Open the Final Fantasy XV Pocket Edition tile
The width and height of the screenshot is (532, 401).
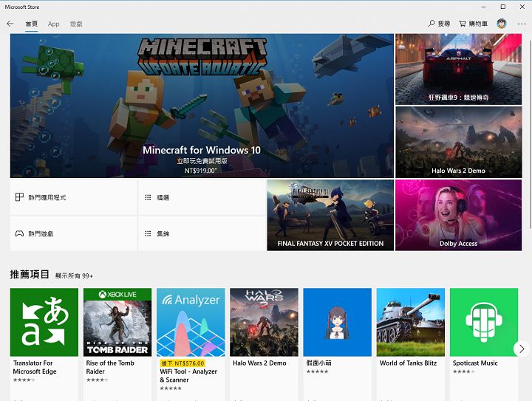(x=330, y=215)
